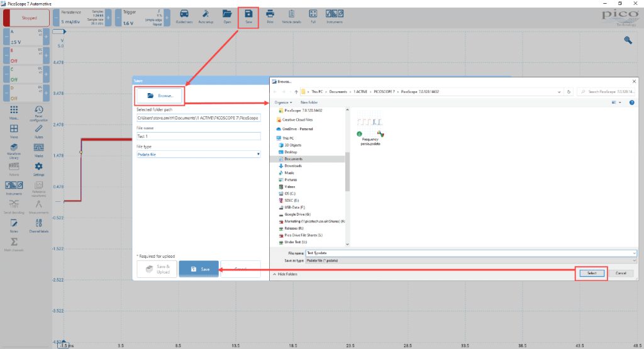Click the Browse dialog File name field

tap(470, 253)
